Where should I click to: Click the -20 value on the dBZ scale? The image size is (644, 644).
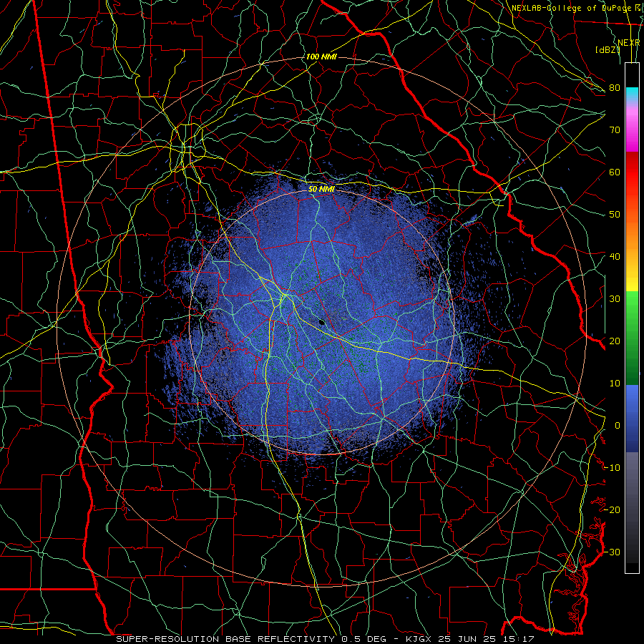[x=612, y=509]
